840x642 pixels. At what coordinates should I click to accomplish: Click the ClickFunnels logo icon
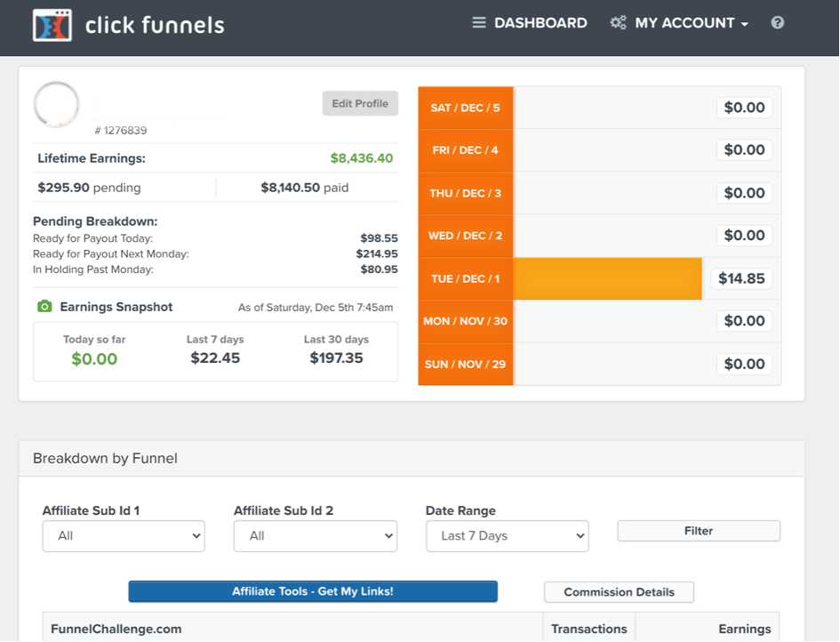(x=52, y=25)
